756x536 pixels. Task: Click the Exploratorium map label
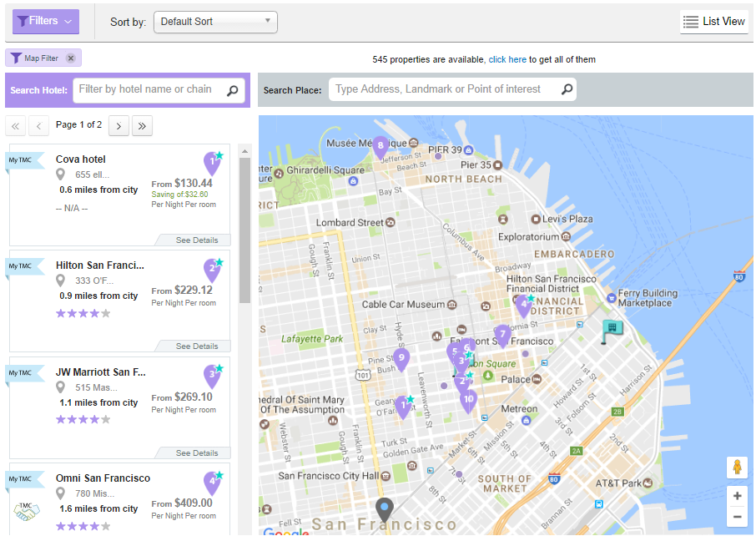(x=528, y=237)
